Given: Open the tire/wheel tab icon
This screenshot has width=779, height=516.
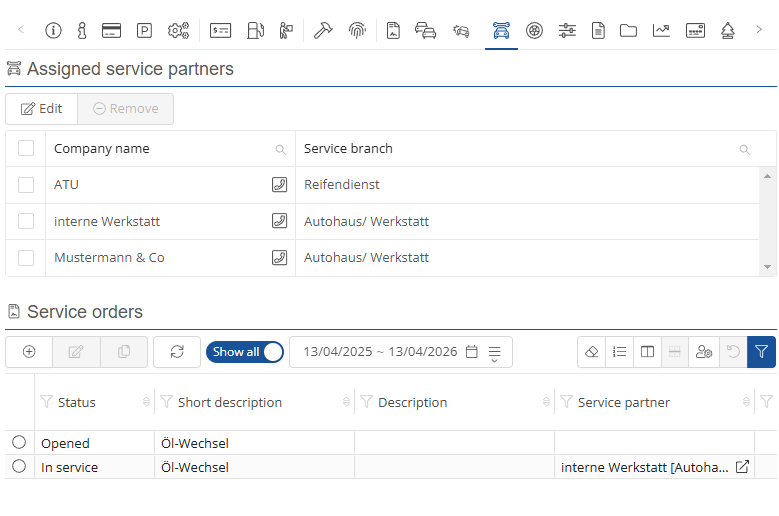Looking at the screenshot, I should tap(535, 30).
